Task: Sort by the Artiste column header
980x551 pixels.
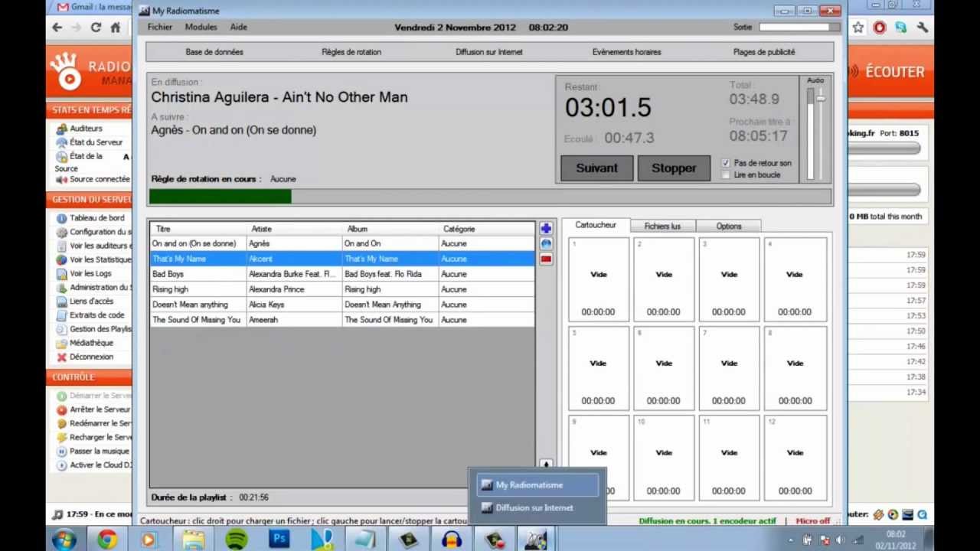Action: 295,229
